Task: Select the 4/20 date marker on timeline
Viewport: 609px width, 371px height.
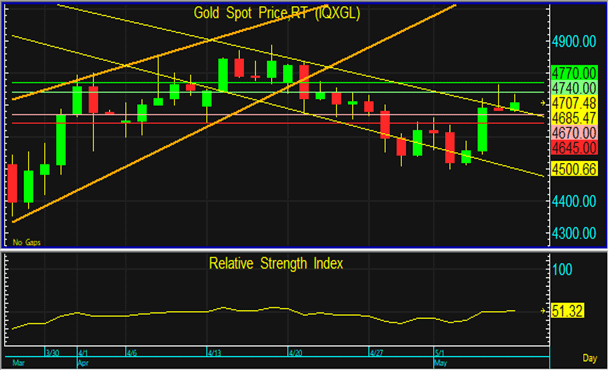Action: pos(295,353)
